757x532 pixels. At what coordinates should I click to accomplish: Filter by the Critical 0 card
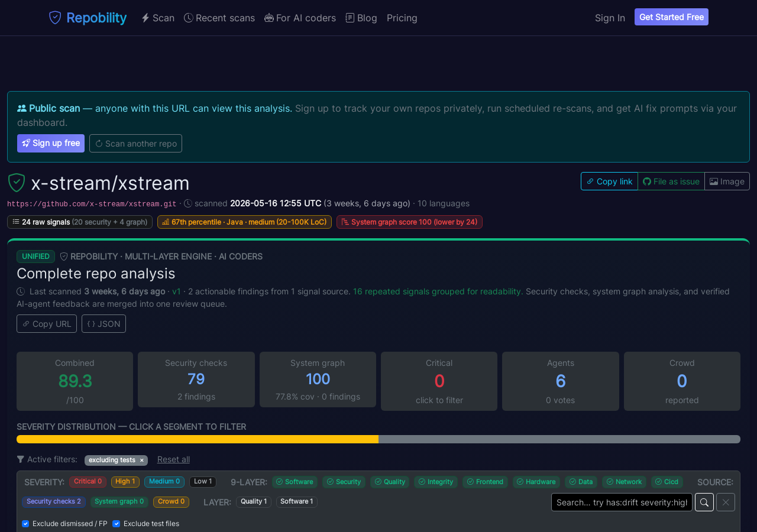439,381
